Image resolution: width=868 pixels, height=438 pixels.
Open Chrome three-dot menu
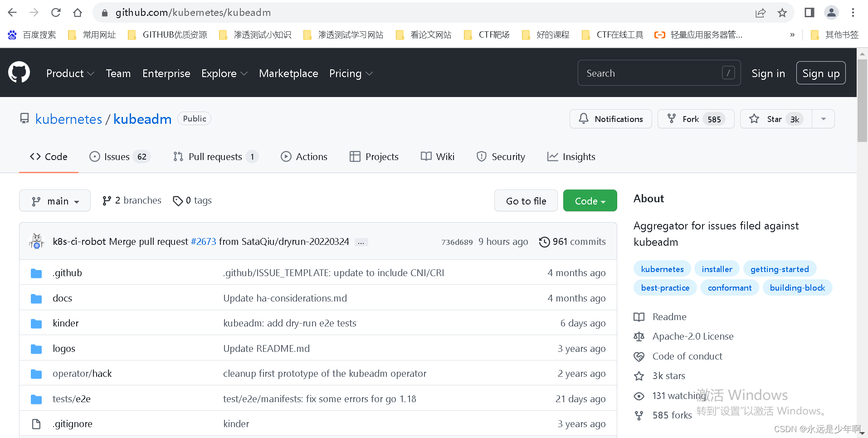tap(853, 13)
